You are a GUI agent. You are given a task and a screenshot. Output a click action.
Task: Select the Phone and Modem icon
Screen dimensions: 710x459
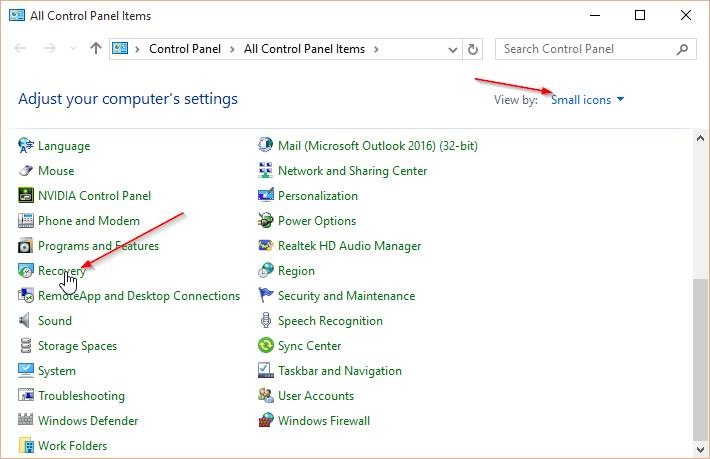coord(26,220)
